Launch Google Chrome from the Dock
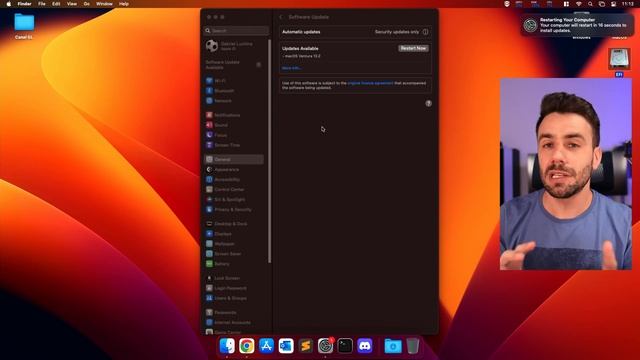Image resolution: width=640 pixels, height=360 pixels. (x=247, y=346)
